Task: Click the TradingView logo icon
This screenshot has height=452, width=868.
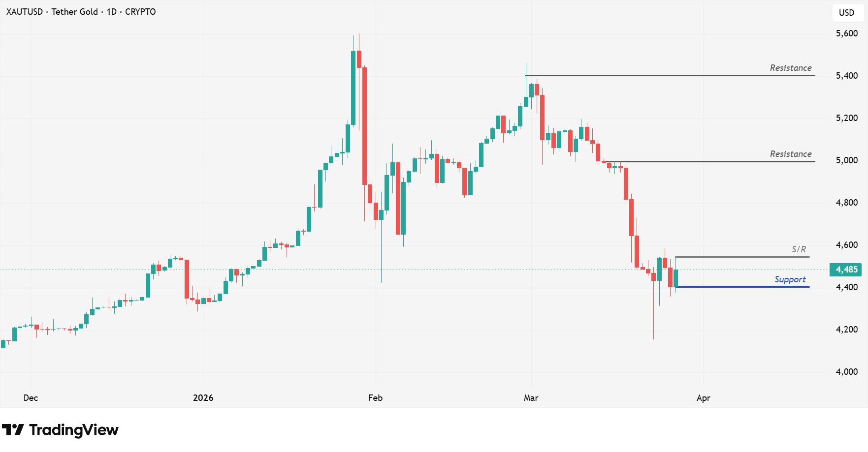Action: [13, 430]
